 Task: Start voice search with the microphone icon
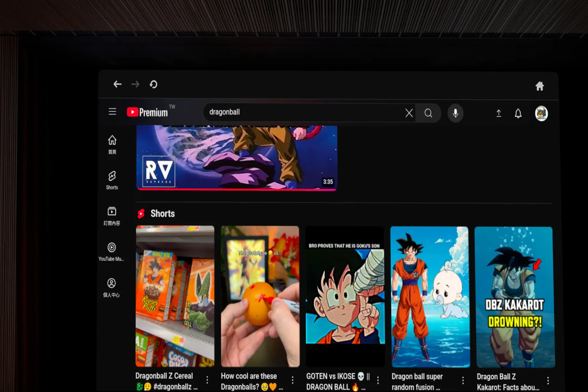[456, 113]
